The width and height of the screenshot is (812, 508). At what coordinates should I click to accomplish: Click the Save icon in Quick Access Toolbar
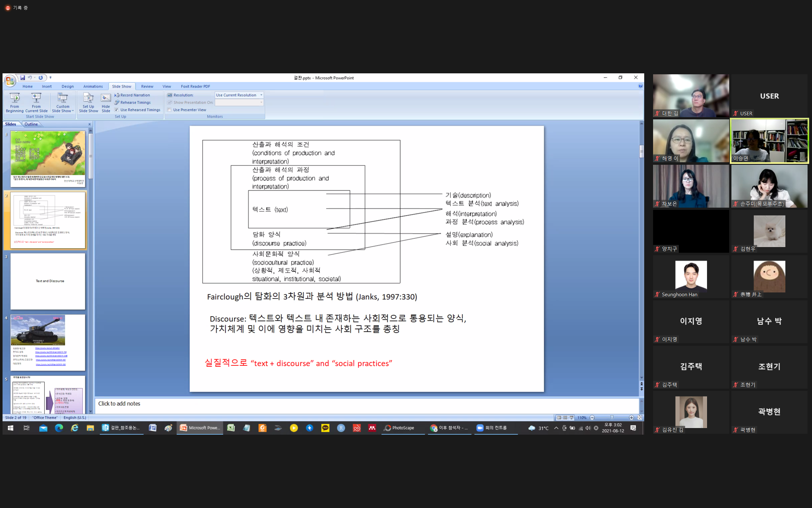click(23, 77)
